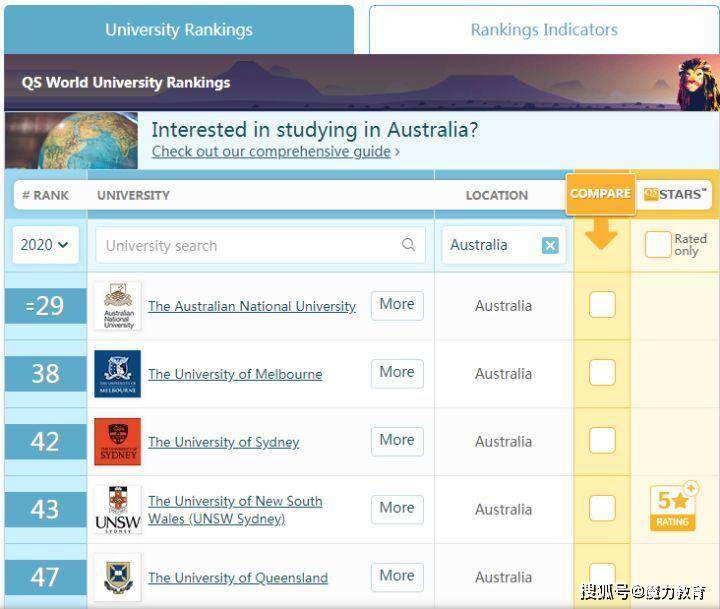Image resolution: width=720 pixels, height=609 pixels.
Task: Open The University of Melbourne link
Action: click(235, 374)
